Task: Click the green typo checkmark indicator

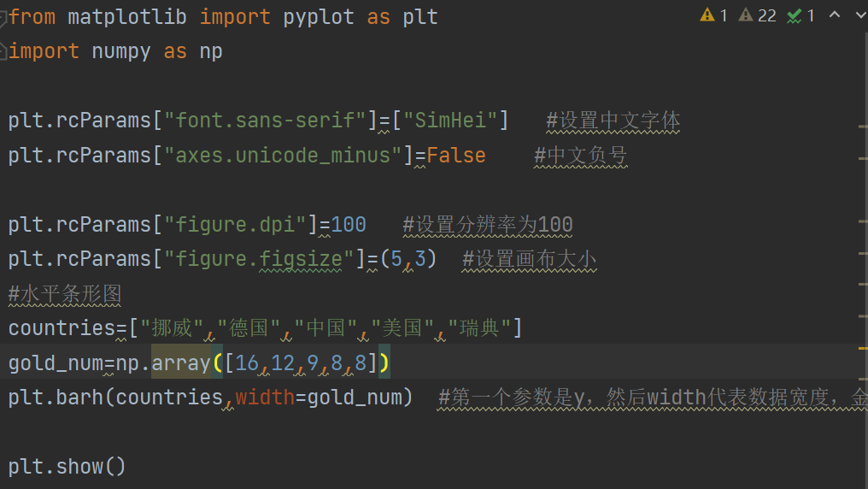Action: tap(795, 15)
